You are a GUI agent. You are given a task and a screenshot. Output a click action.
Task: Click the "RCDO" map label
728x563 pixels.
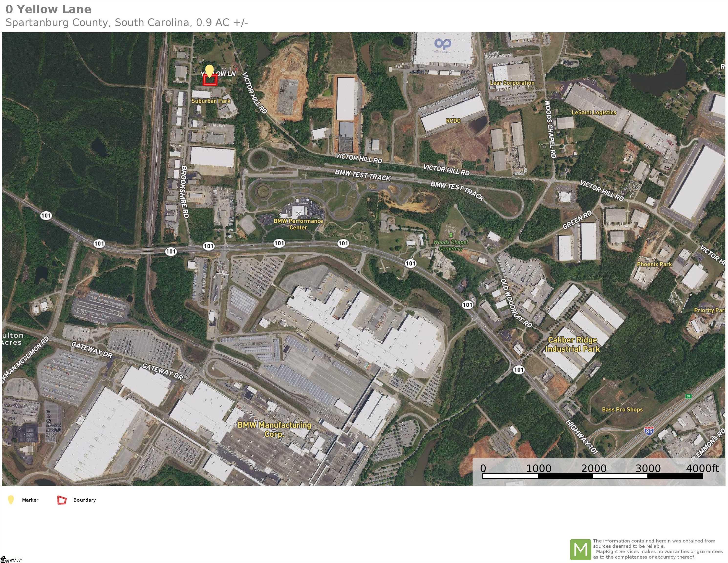pyautogui.click(x=453, y=121)
